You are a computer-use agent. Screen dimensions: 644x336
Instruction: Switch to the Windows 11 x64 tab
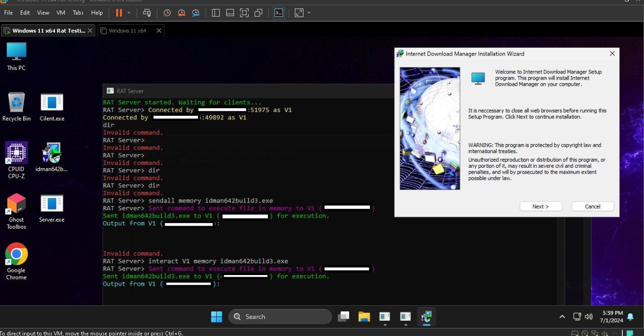pyautogui.click(x=127, y=31)
